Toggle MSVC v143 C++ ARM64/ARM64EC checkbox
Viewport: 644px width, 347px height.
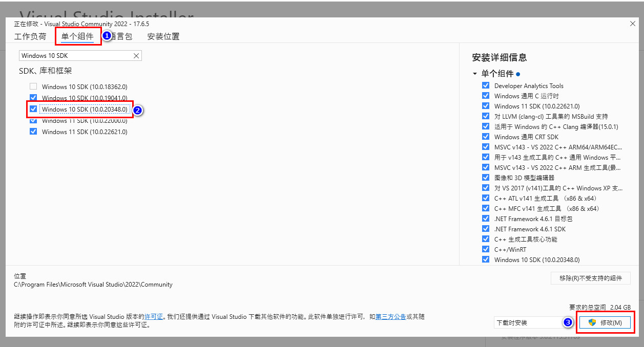486,147
